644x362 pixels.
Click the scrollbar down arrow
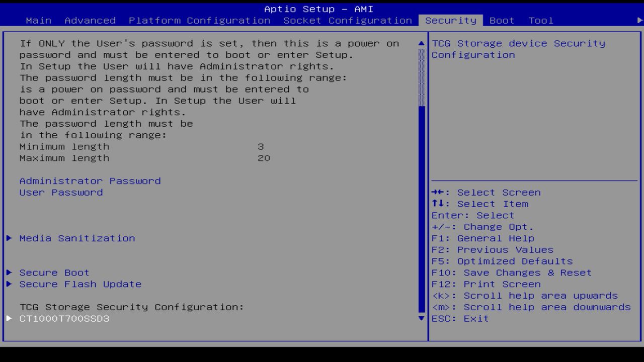(421, 318)
